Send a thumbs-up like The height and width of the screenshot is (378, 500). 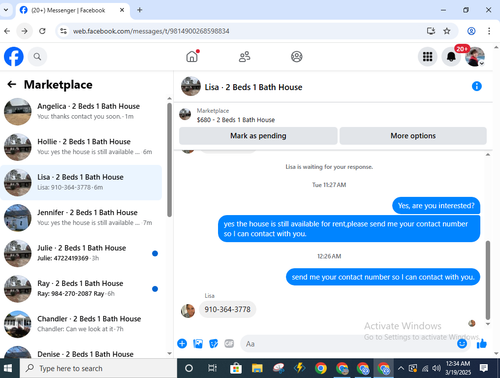[x=482, y=343]
